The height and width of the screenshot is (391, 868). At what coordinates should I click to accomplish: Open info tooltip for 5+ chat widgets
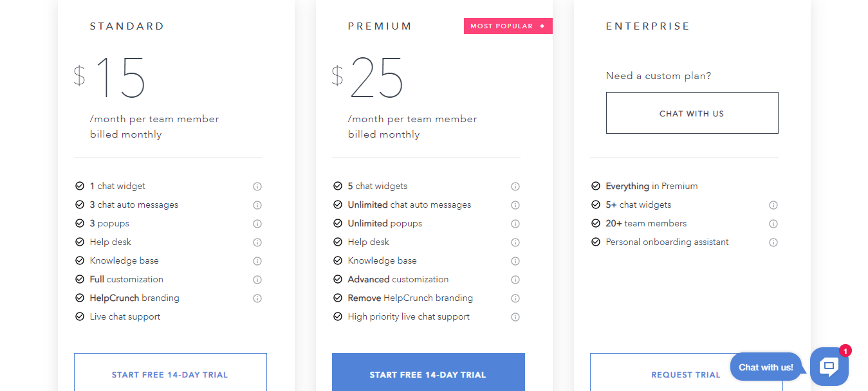point(773,205)
